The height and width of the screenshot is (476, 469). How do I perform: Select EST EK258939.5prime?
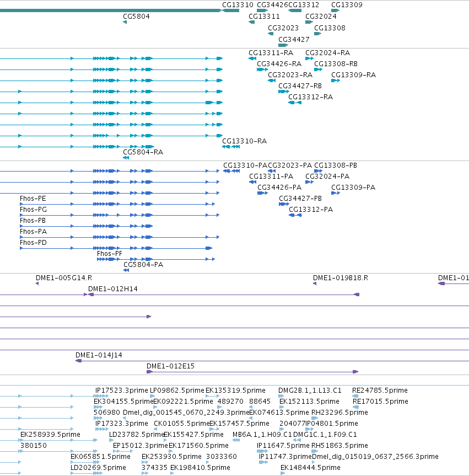click(50, 435)
